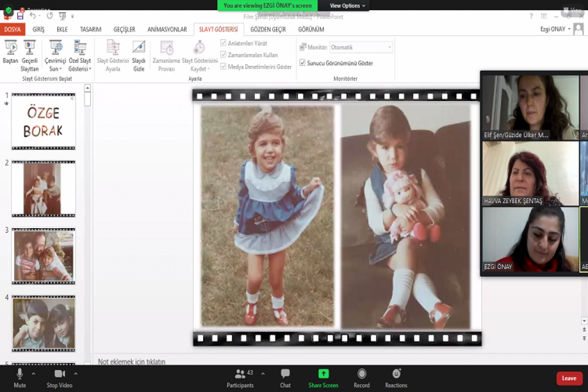Switch to the ANİMASYONLAR ribbon tab

coord(167,29)
